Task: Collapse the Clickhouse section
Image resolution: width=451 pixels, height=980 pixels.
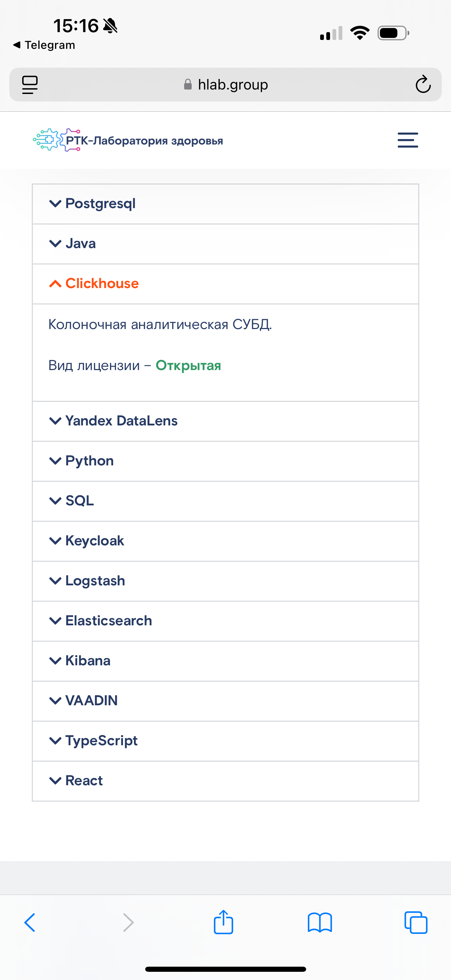Action: click(x=225, y=283)
